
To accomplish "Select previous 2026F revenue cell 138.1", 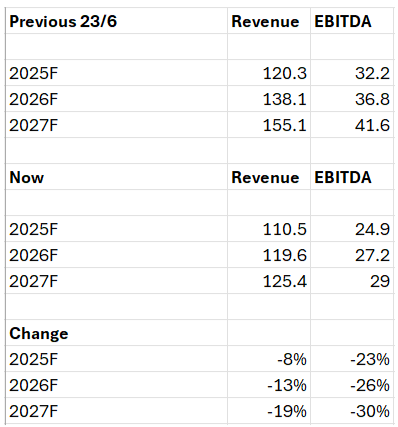I will click(269, 99).
